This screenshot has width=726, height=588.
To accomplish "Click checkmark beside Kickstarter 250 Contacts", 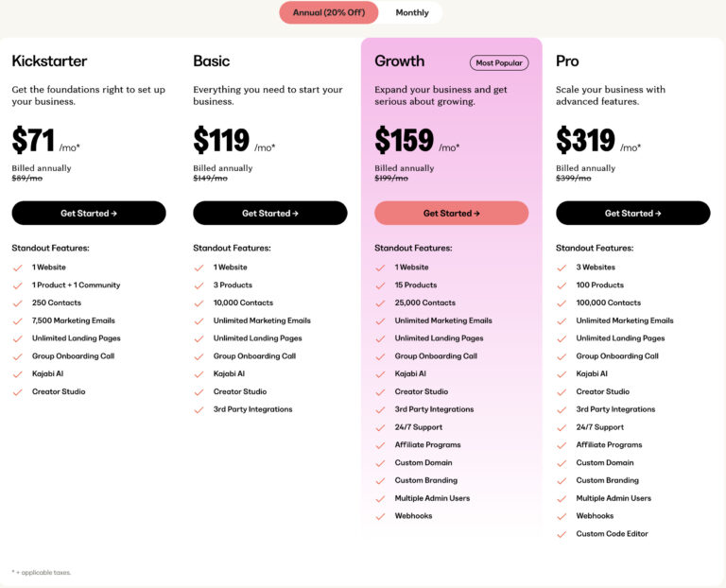I will click(18, 303).
